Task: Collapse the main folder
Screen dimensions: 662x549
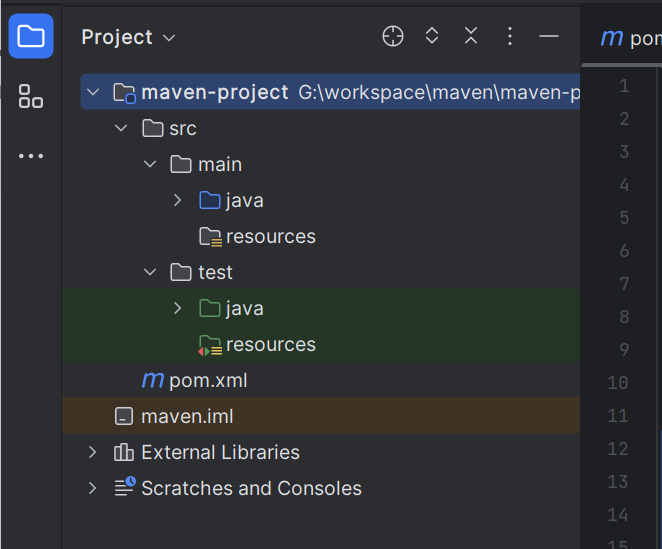Action: pos(150,165)
